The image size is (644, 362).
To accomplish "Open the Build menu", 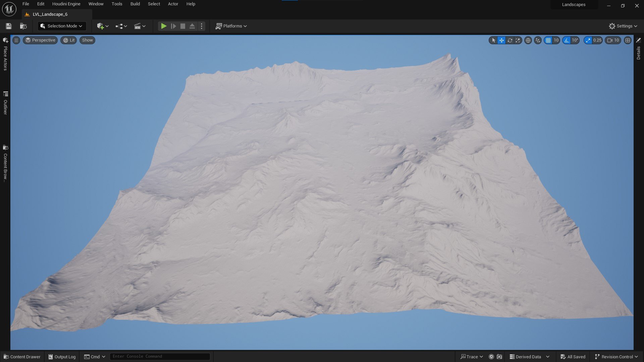I will tap(135, 4).
